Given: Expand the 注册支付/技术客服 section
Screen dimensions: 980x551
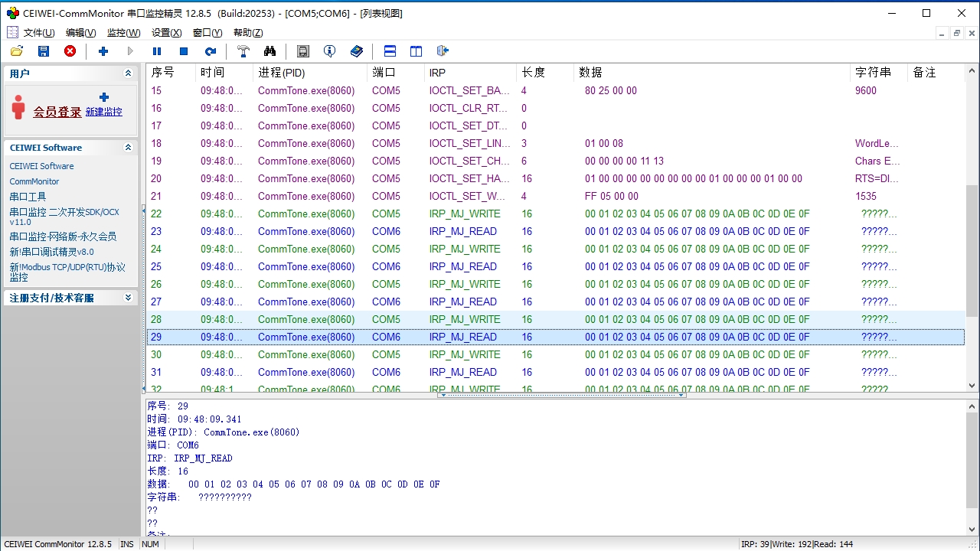Looking at the screenshot, I should pos(128,298).
